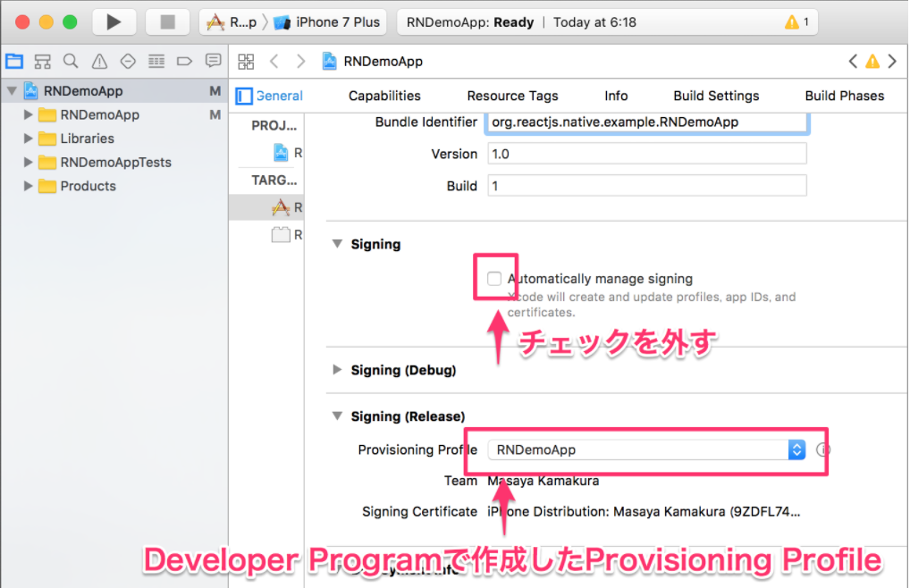Jump to previous issue arrow
This screenshot has height=588, width=910.
[x=853, y=61]
